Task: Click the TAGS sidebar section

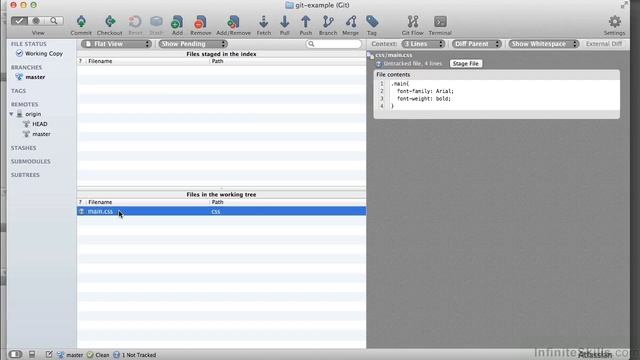Action: click(18, 91)
